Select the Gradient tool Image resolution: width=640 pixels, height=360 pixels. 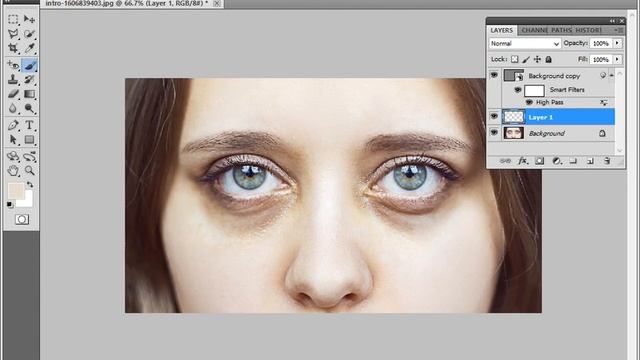[x=29, y=94]
